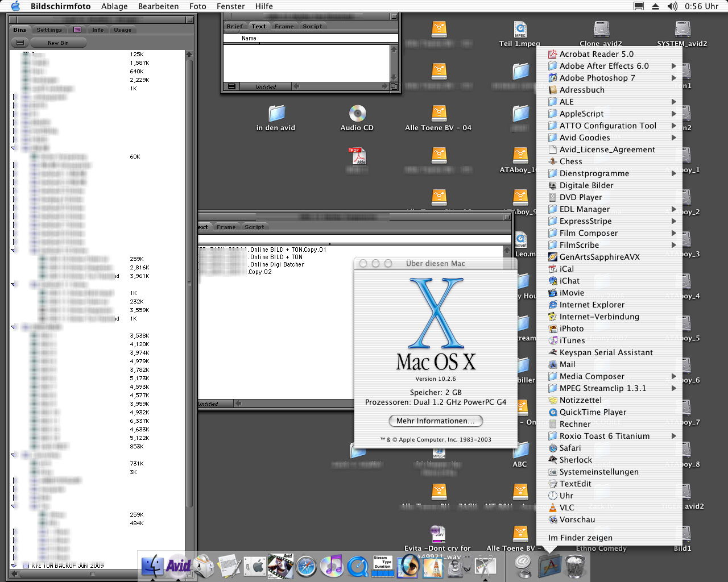Image resolution: width=728 pixels, height=582 pixels.
Task: Open TextEdit from the Dock
Action: (230, 566)
